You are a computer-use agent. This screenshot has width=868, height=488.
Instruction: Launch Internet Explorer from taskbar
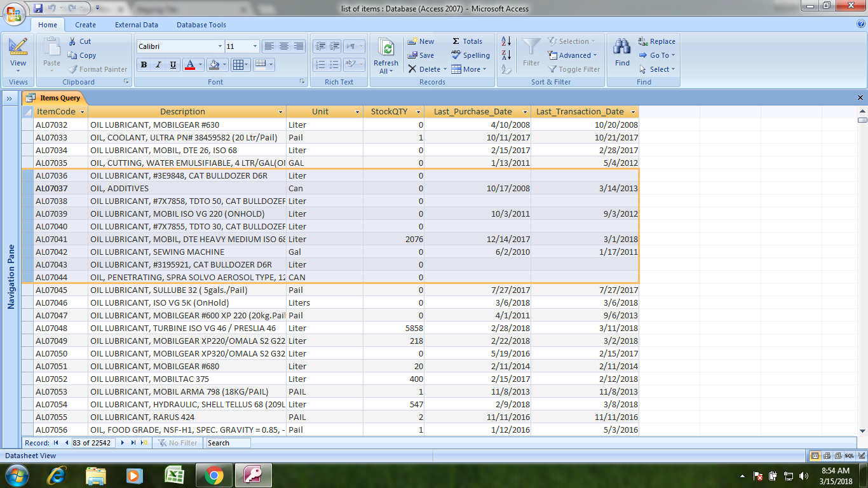(58, 475)
